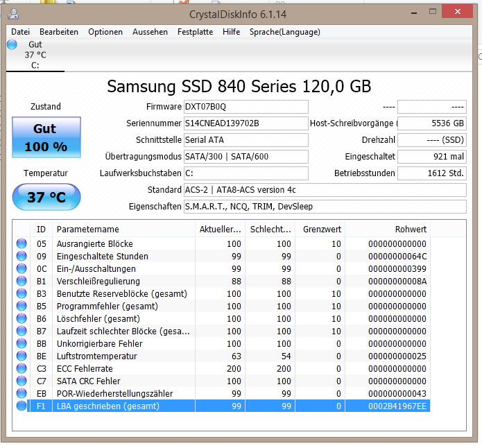Click status orb for Luftstromtemperatur row
The image size is (482, 448).
pos(21,356)
